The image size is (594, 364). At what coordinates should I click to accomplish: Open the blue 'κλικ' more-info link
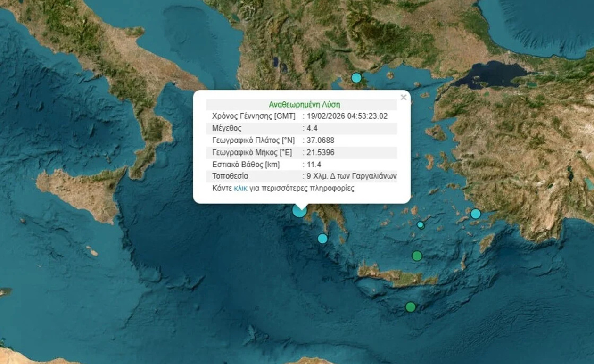click(x=240, y=189)
